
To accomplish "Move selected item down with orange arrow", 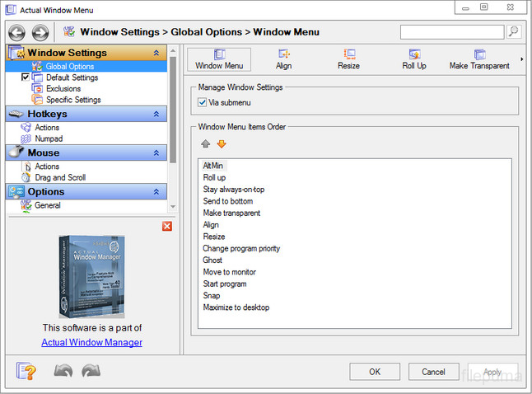I will pyautogui.click(x=221, y=144).
